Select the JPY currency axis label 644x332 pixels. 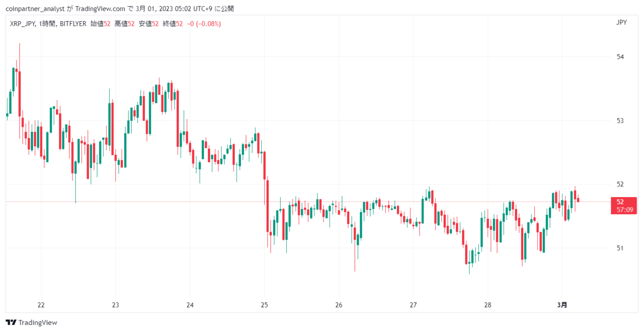point(621,22)
